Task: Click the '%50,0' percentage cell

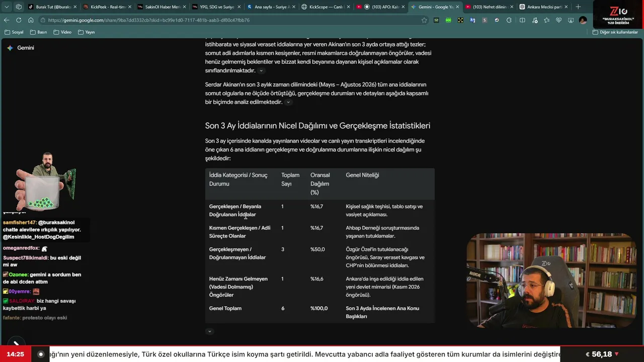Action: (317, 249)
